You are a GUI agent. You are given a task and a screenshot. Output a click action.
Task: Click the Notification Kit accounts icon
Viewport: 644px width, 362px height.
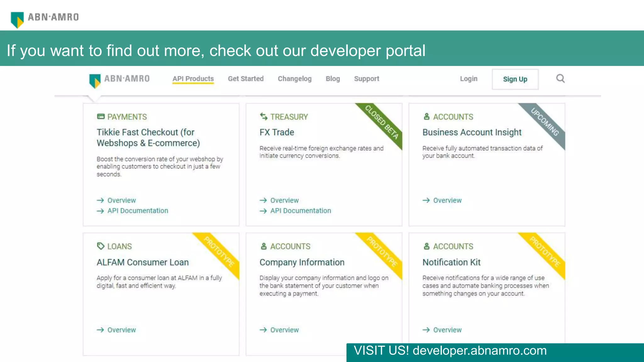[x=426, y=246]
